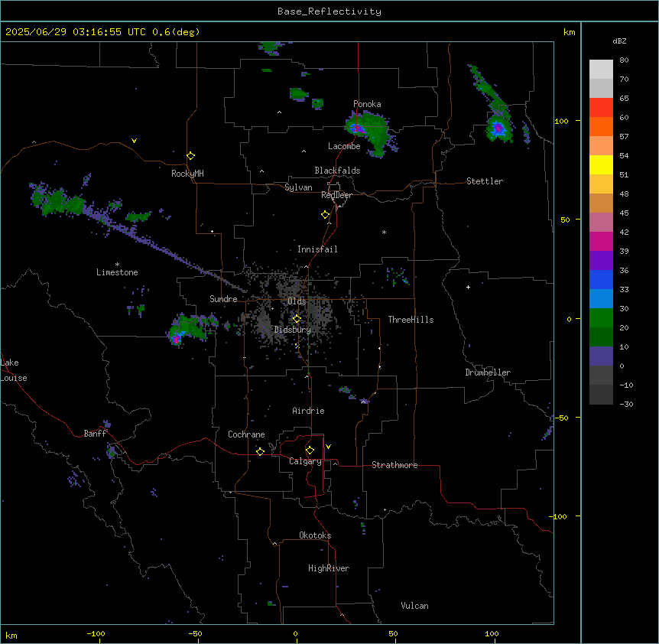Click the Sylvan label
Viewport: 659px width, 644px height.
click(298, 188)
